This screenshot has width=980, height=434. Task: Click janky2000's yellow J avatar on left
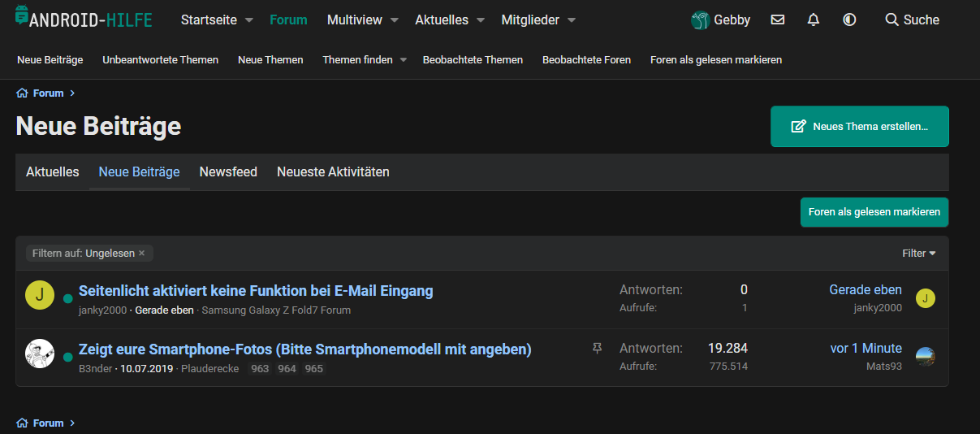click(40, 296)
